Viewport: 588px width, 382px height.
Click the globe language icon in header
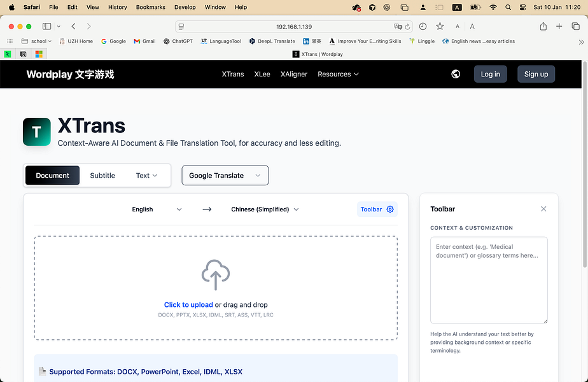(456, 74)
